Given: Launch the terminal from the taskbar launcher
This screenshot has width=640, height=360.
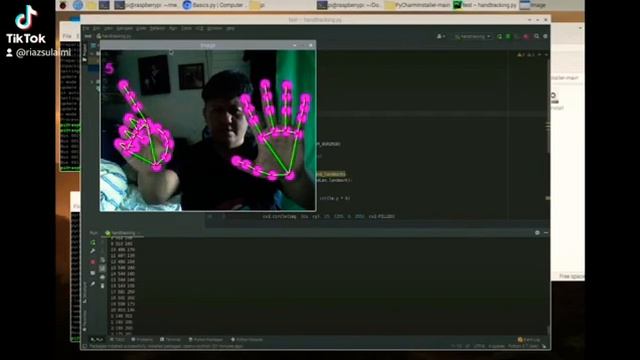Looking at the screenshot, I should point(104,5).
